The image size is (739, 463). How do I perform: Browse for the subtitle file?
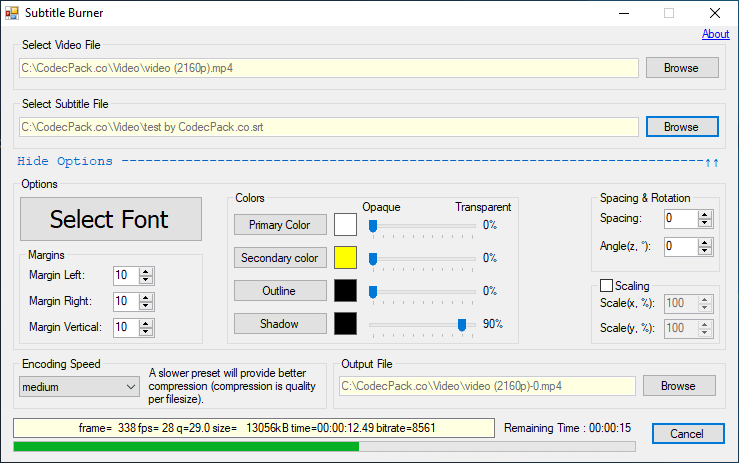point(681,127)
